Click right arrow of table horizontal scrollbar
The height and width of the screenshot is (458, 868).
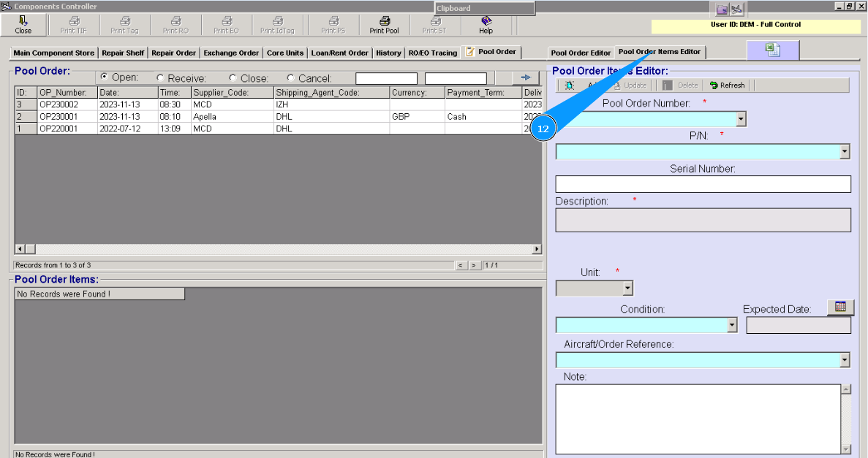[x=537, y=250]
